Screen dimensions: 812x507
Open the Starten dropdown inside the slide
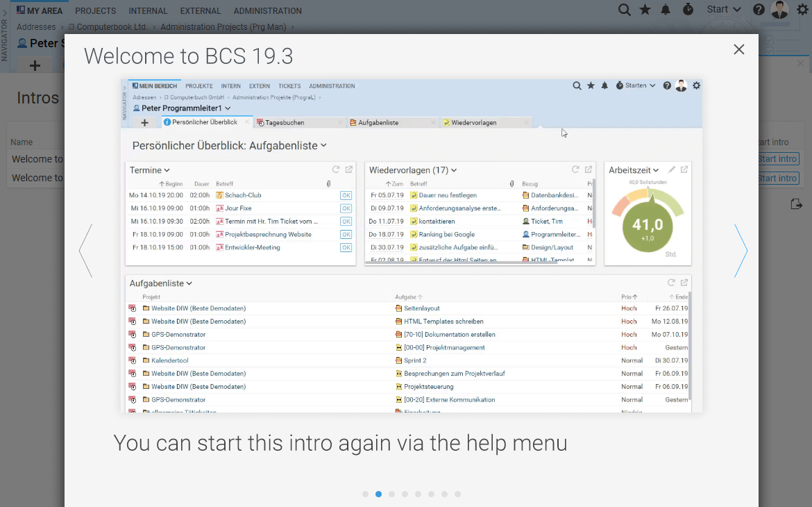coord(636,85)
